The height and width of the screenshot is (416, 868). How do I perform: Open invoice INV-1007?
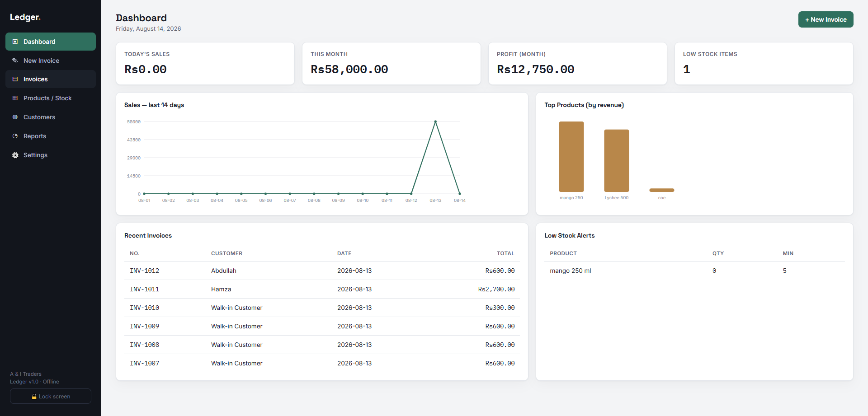[144, 363]
